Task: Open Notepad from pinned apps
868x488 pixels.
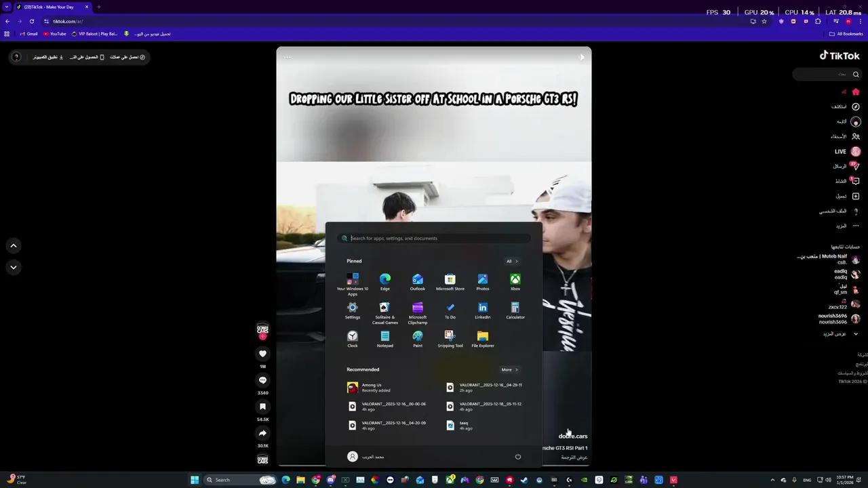Action: pyautogui.click(x=385, y=339)
